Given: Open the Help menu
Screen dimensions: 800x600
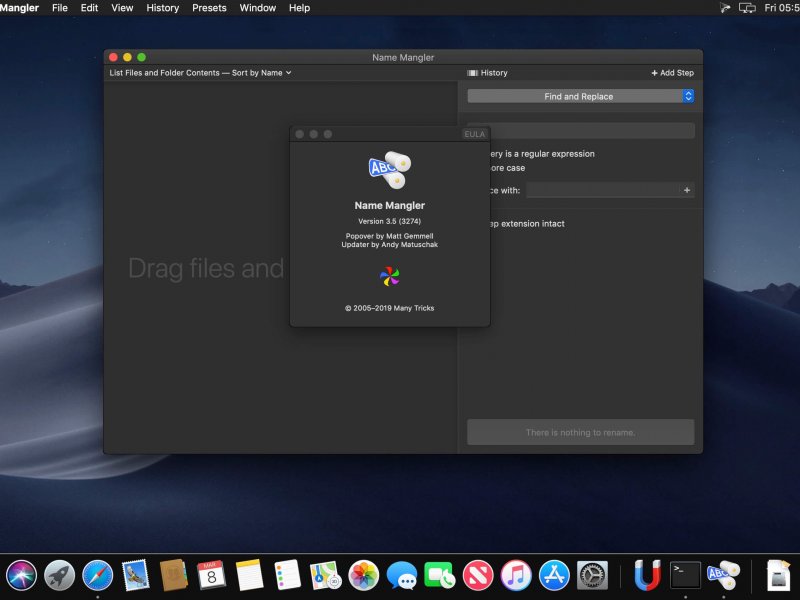Looking at the screenshot, I should click(x=299, y=8).
